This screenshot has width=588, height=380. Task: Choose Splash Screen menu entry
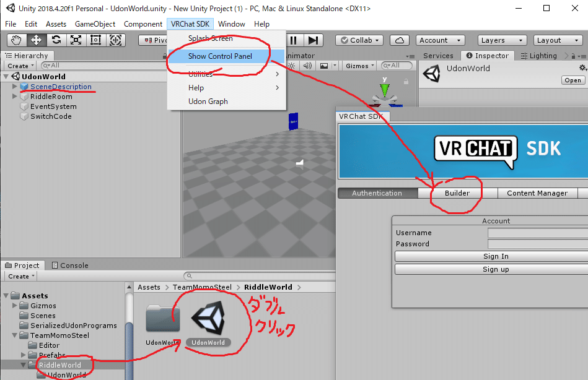pos(226,38)
